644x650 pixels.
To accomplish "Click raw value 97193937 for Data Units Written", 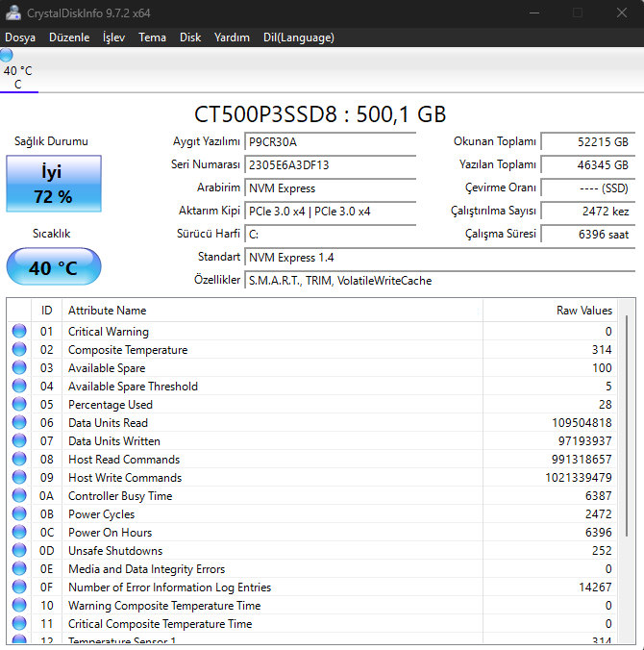I will pos(584,440).
